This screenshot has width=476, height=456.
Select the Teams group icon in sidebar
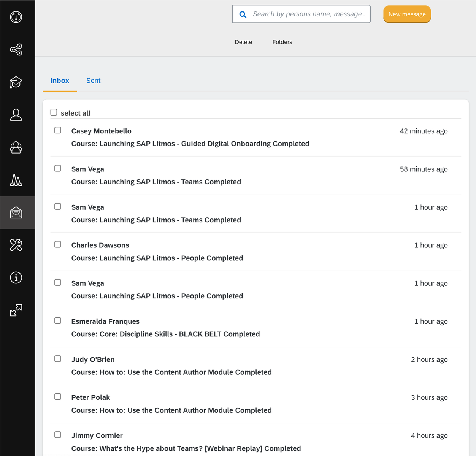(x=16, y=147)
